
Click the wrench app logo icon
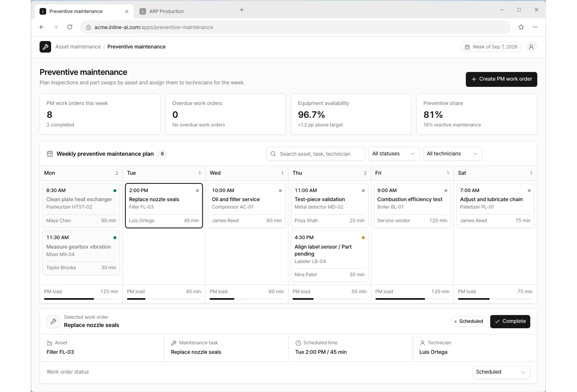point(45,47)
